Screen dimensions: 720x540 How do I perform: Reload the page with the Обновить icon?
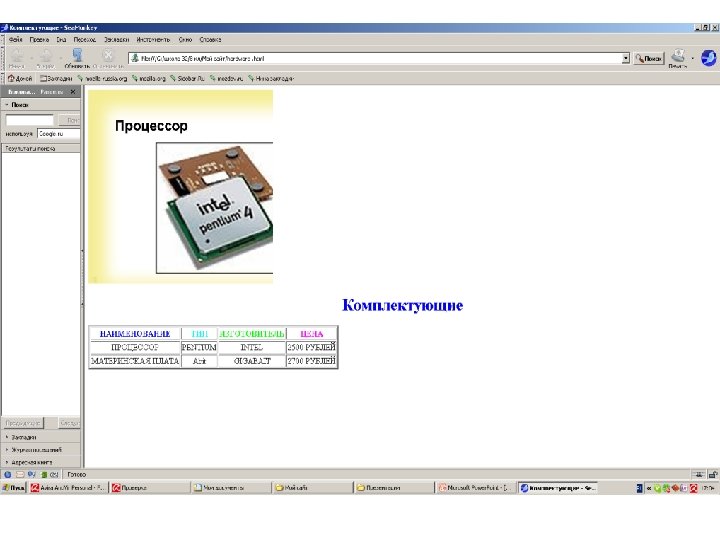tap(77, 56)
